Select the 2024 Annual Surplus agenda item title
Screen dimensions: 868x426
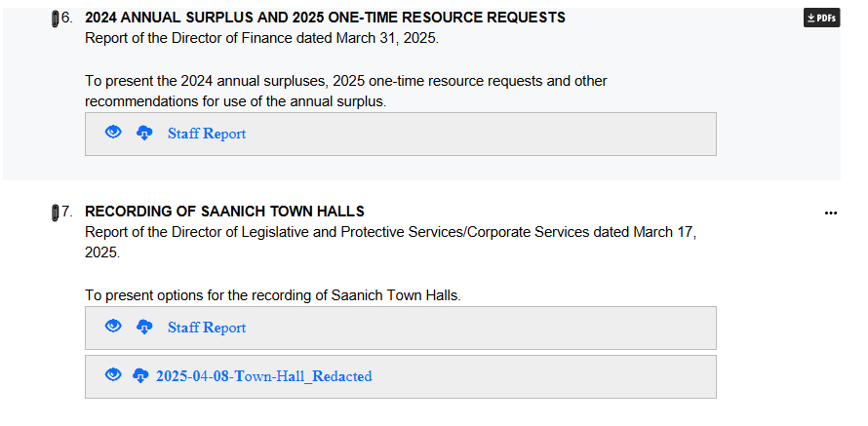(x=325, y=18)
